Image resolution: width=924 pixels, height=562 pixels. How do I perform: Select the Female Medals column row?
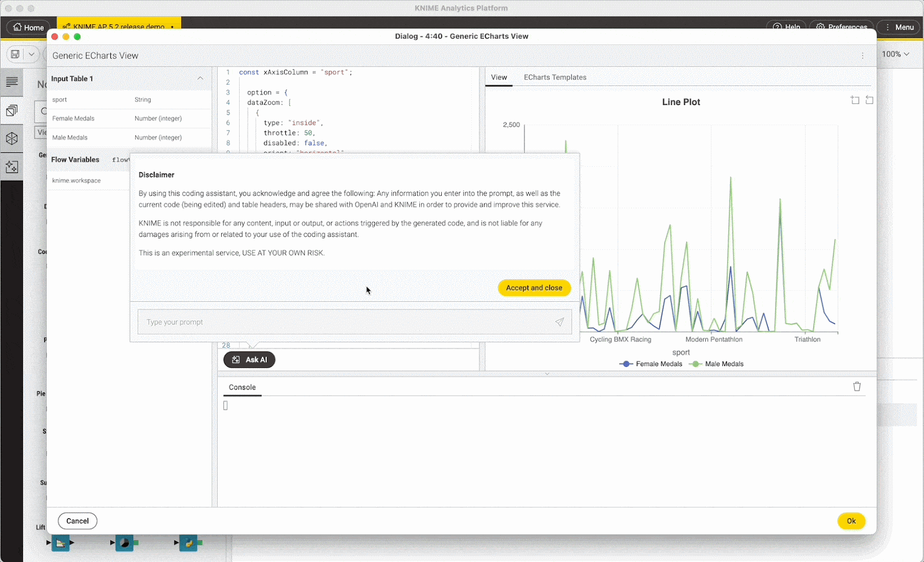click(129, 118)
